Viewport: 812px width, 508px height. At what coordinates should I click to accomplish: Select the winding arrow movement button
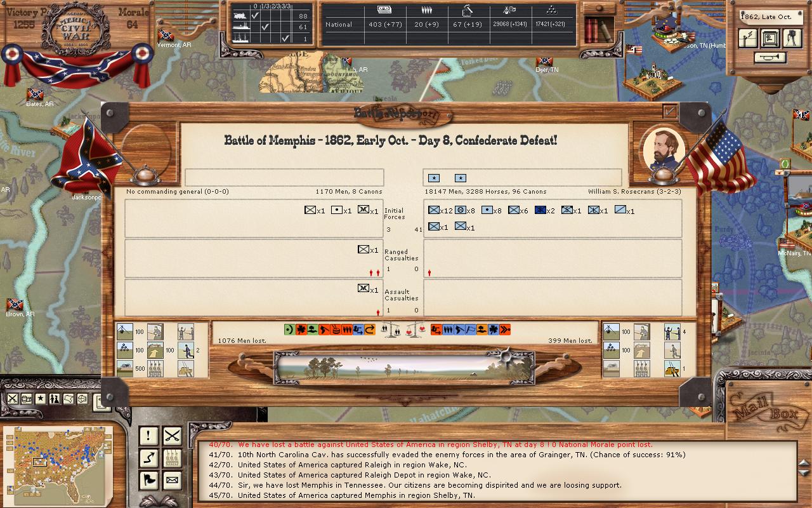click(148, 458)
